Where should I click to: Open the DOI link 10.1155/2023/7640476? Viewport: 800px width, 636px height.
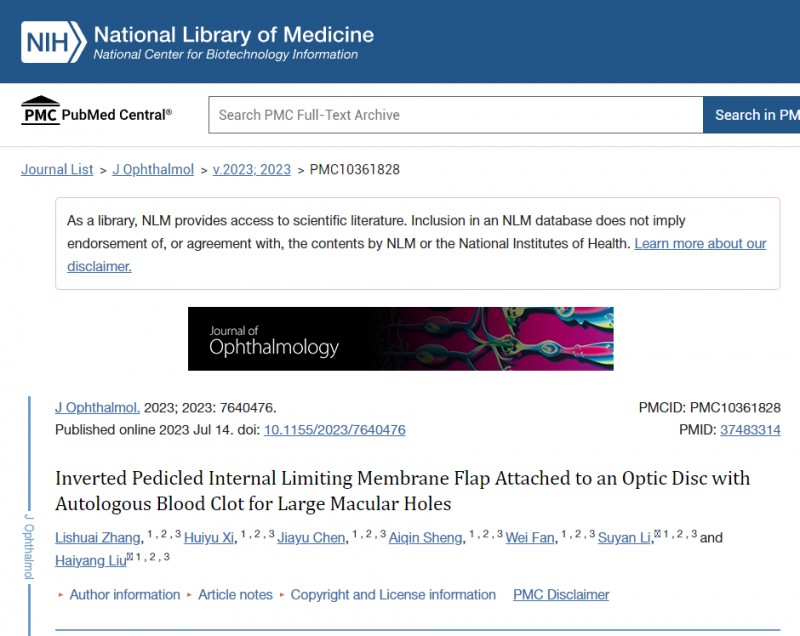click(335, 430)
